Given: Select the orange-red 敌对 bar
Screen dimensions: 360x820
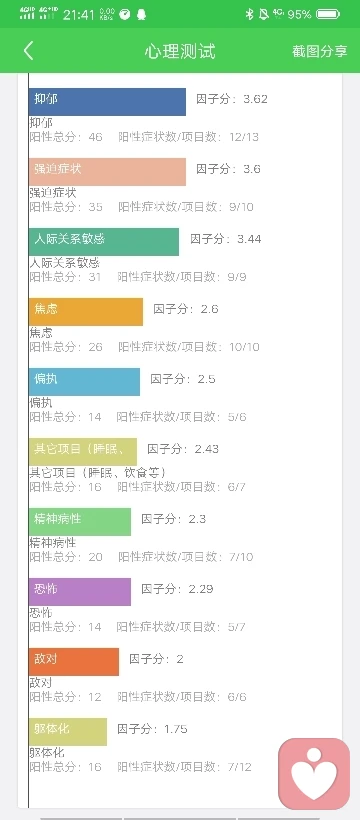Looking at the screenshot, I should (x=74, y=662).
